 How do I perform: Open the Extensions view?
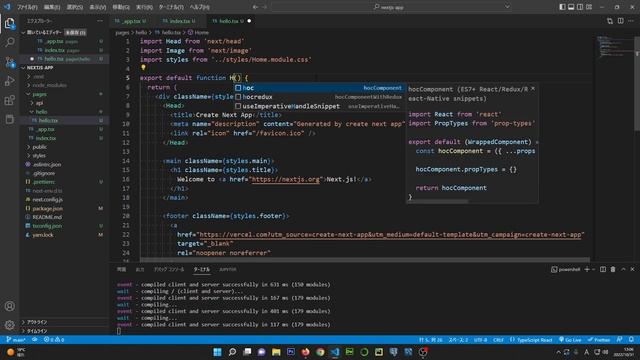pos(10,100)
